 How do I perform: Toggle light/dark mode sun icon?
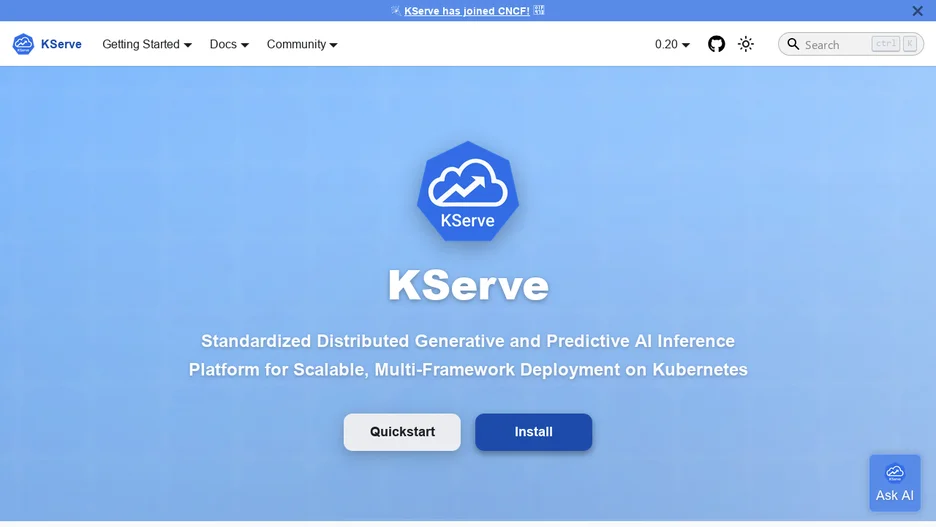click(x=746, y=44)
